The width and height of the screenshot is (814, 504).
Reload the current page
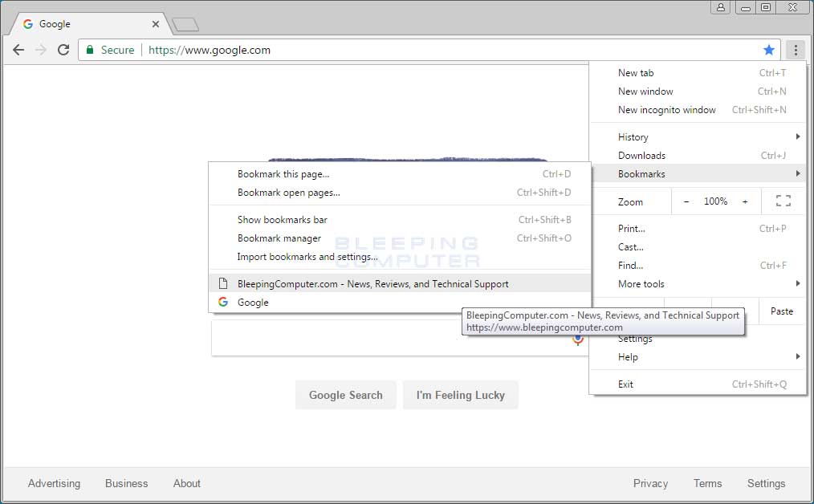[x=63, y=50]
